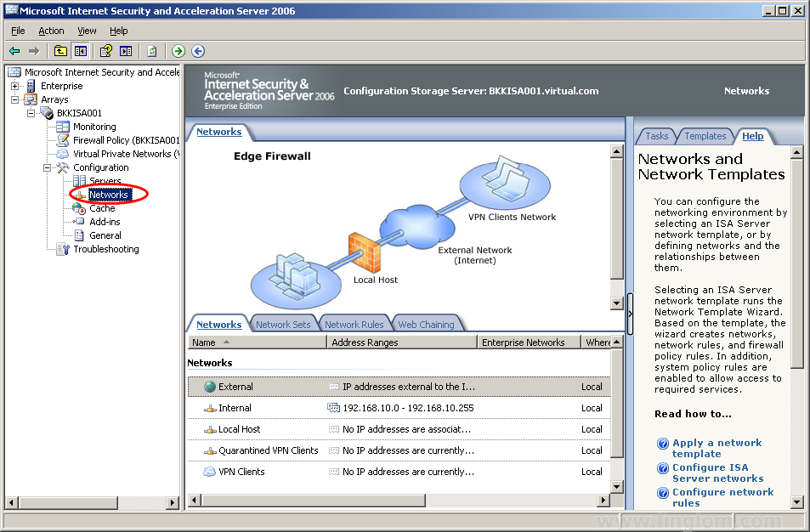This screenshot has width=810, height=532.
Task: Click the External Network cloud in diagram
Action: (417, 227)
